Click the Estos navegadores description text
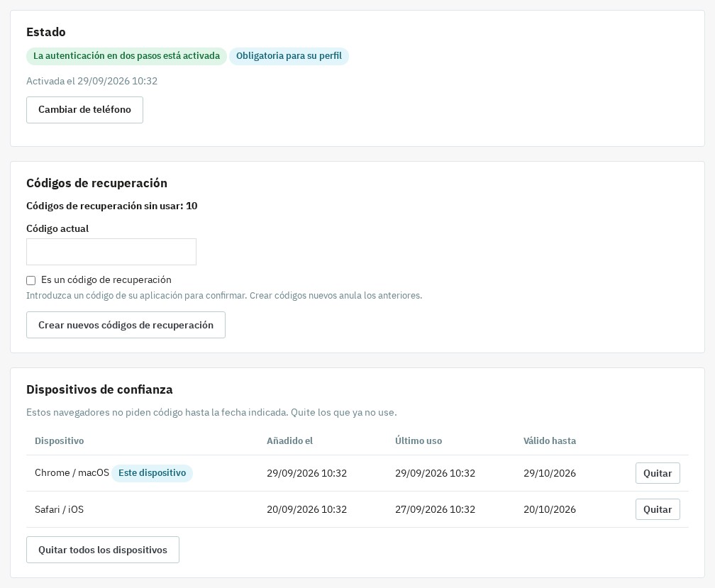Viewport: 715px width, 588px height. coord(211,413)
